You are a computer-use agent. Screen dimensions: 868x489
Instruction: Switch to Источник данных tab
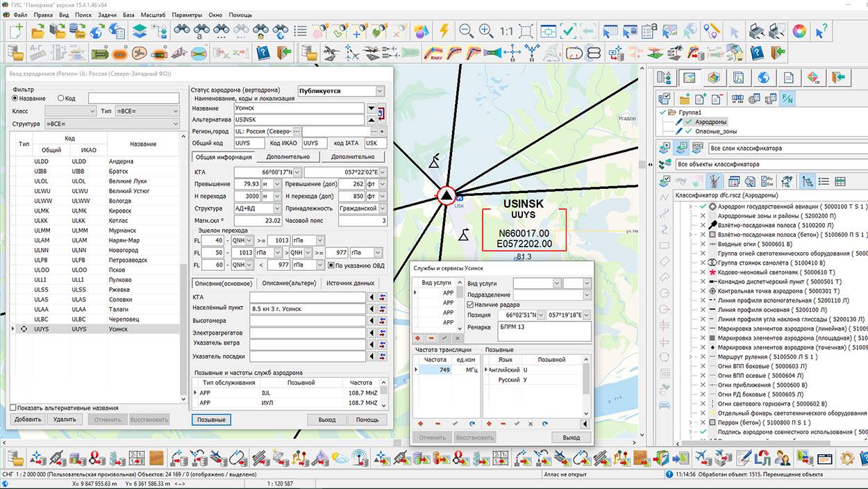tap(351, 283)
